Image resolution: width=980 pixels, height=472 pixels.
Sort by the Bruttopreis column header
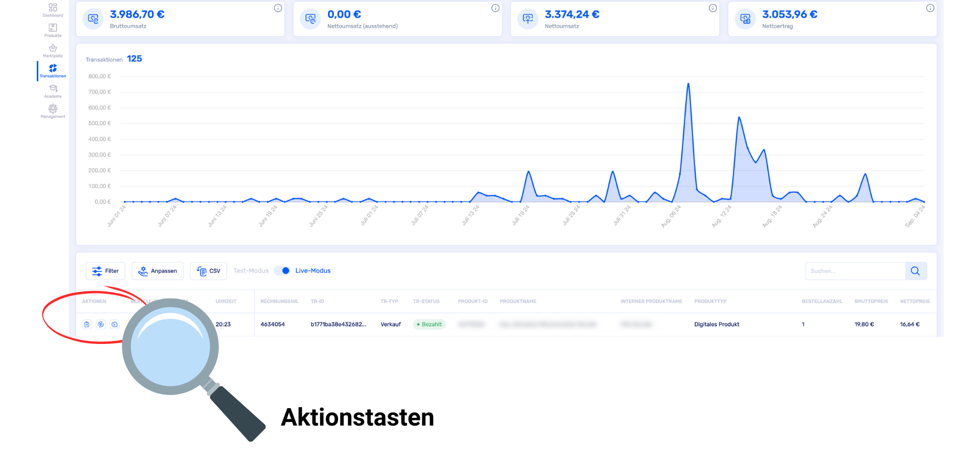[x=871, y=302]
